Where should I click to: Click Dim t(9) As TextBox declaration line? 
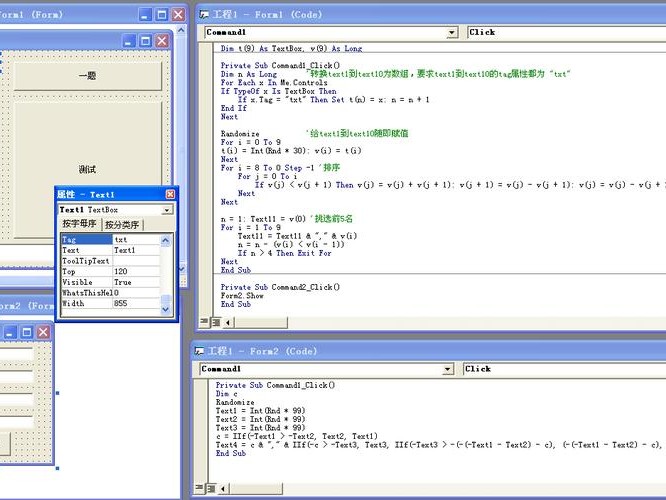[x=291, y=48]
